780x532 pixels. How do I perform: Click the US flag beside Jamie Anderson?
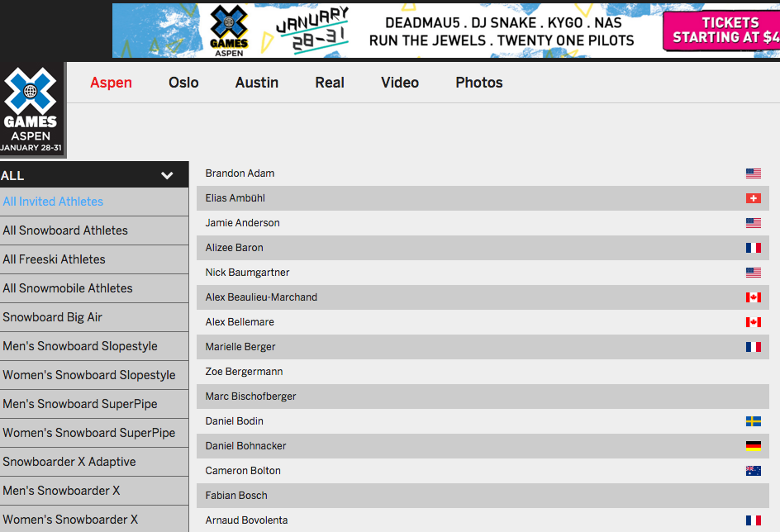753,223
